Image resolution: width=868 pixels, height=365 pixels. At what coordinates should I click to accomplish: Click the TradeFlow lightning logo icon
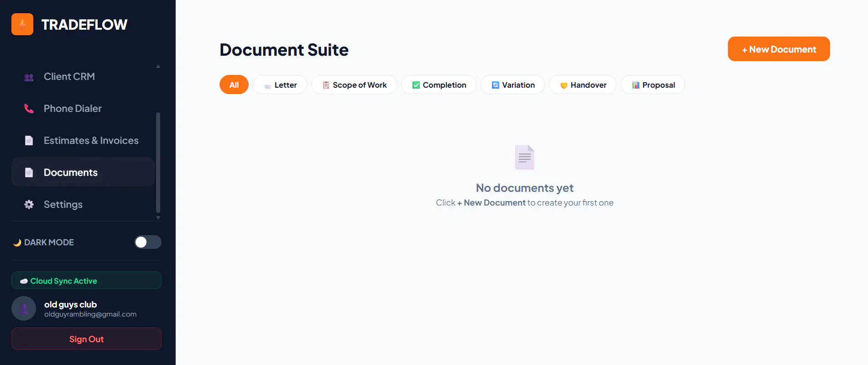pyautogui.click(x=22, y=24)
